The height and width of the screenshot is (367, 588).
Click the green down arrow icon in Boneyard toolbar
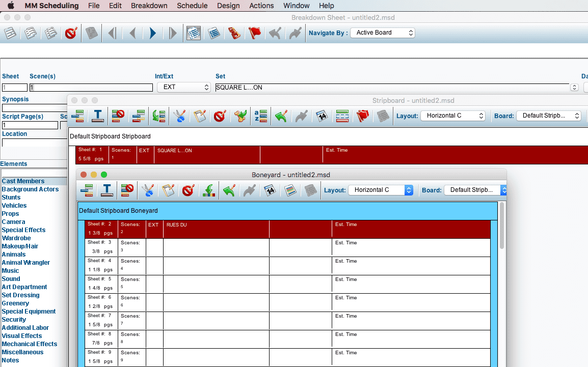coord(209,190)
